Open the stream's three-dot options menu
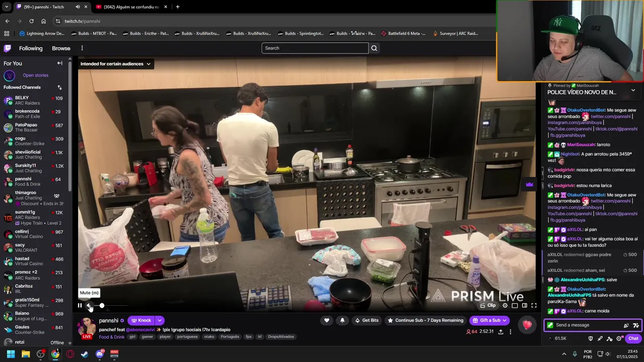The height and width of the screenshot is (362, 644). click(510, 332)
